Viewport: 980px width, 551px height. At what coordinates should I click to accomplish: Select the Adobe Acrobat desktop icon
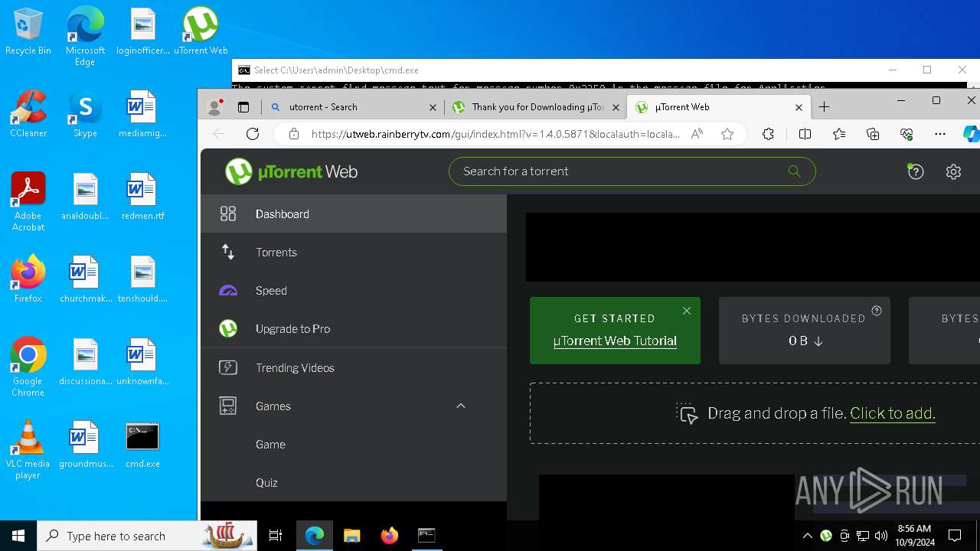[x=28, y=202]
